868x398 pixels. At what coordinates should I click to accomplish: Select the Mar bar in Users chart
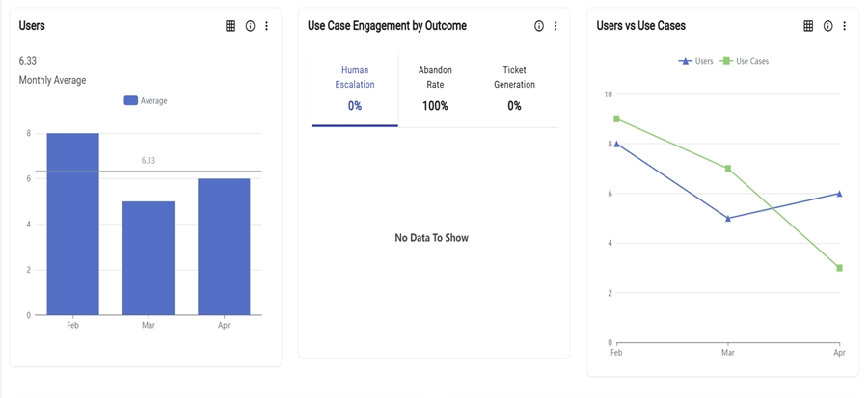pyautogui.click(x=149, y=257)
